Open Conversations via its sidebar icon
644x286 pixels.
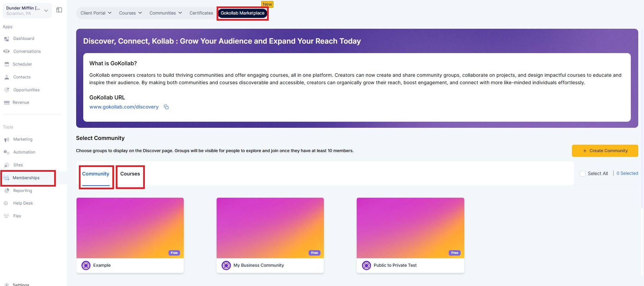tap(6, 51)
